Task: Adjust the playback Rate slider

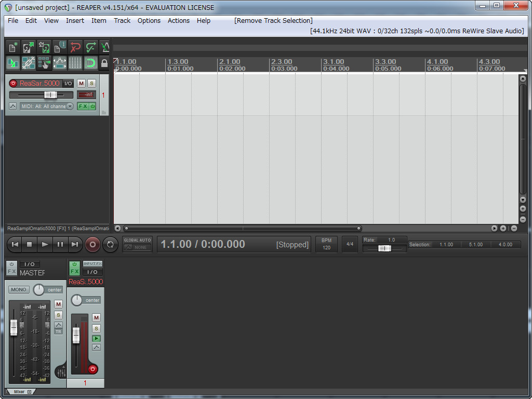Action: 385,248
